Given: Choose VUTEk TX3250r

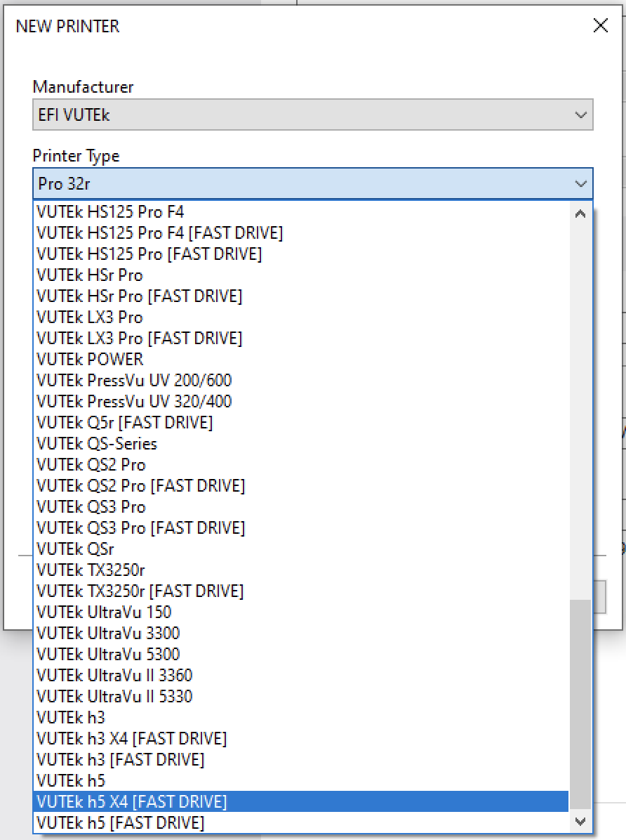Looking at the screenshot, I should 302,570.
